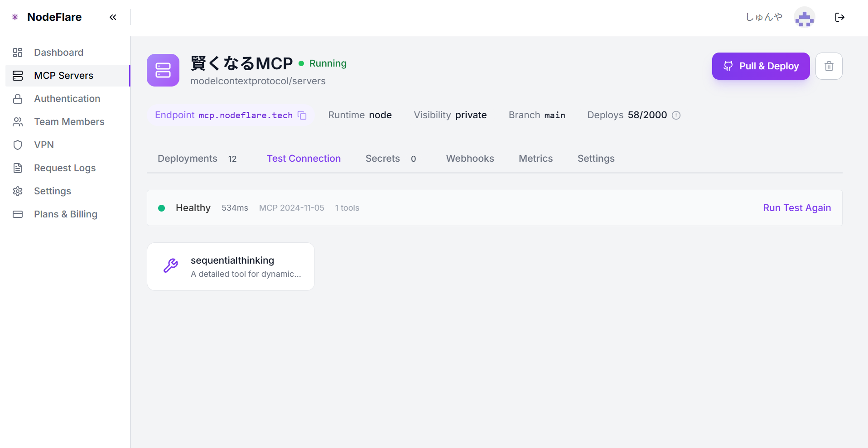Click the user avatar image

pyautogui.click(x=805, y=17)
